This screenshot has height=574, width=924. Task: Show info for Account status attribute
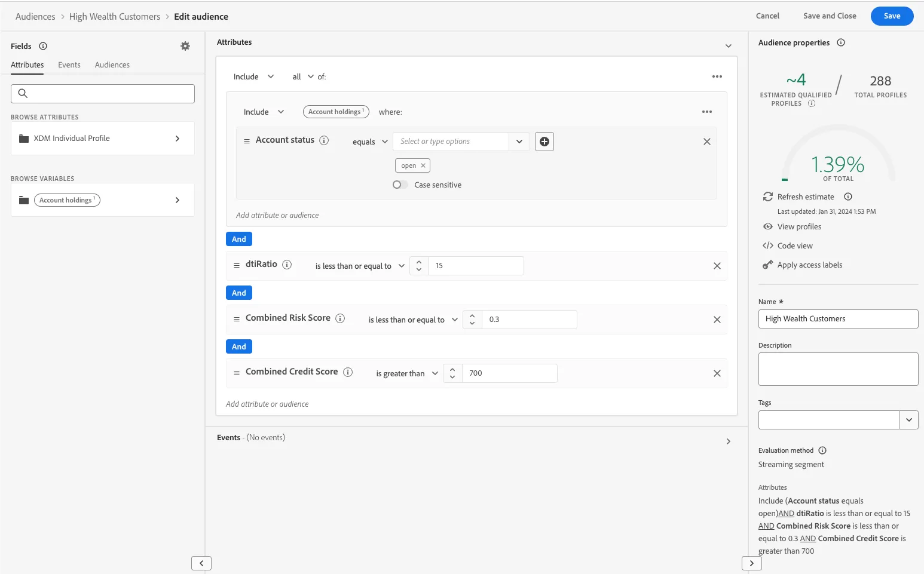[324, 140]
